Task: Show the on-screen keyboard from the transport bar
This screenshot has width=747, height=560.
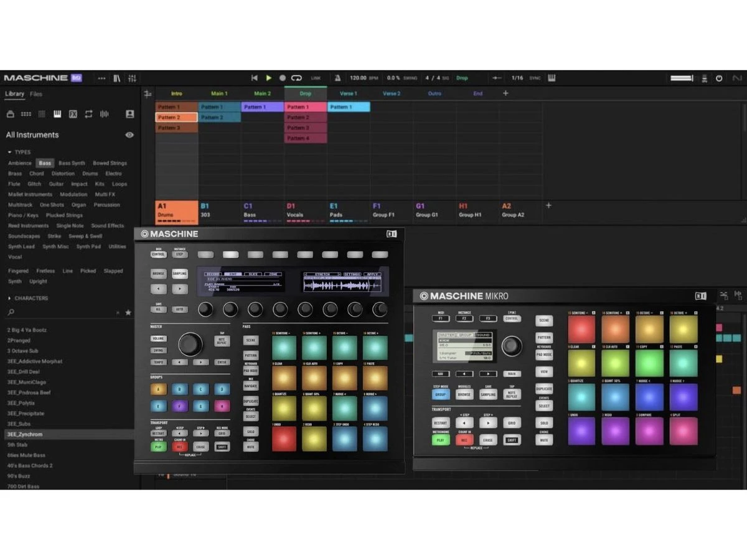Action: pyautogui.click(x=552, y=78)
